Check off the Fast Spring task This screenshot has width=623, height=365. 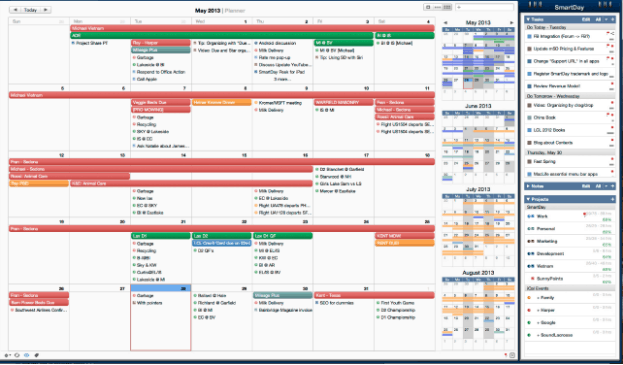click(529, 162)
